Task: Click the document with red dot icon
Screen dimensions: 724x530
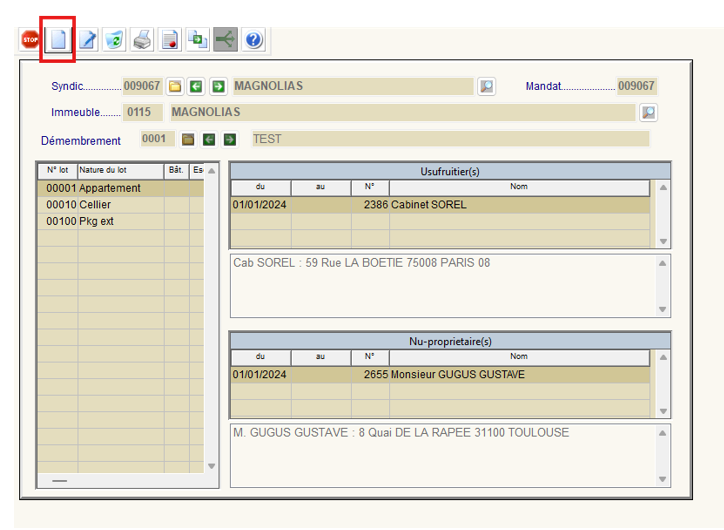Action: (x=170, y=40)
